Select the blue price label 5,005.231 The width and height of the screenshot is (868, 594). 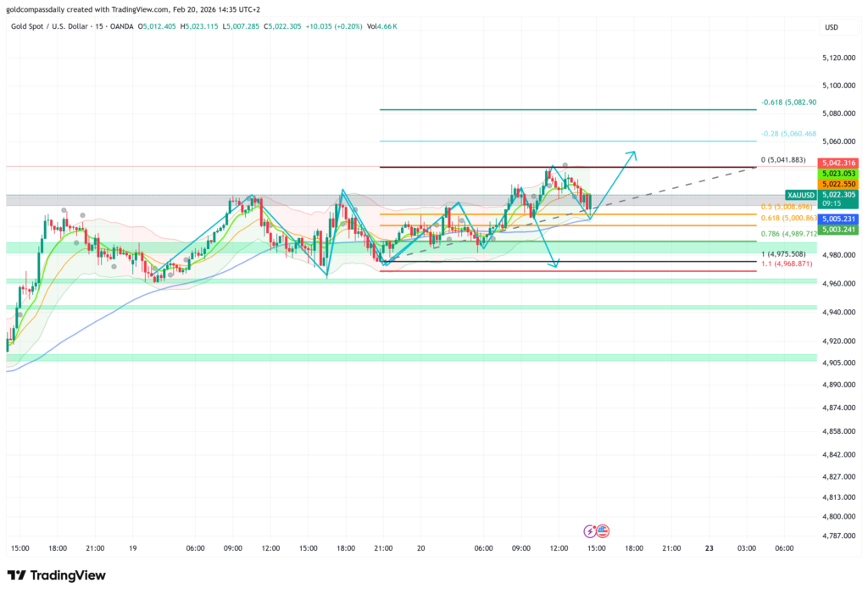tap(838, 219)
